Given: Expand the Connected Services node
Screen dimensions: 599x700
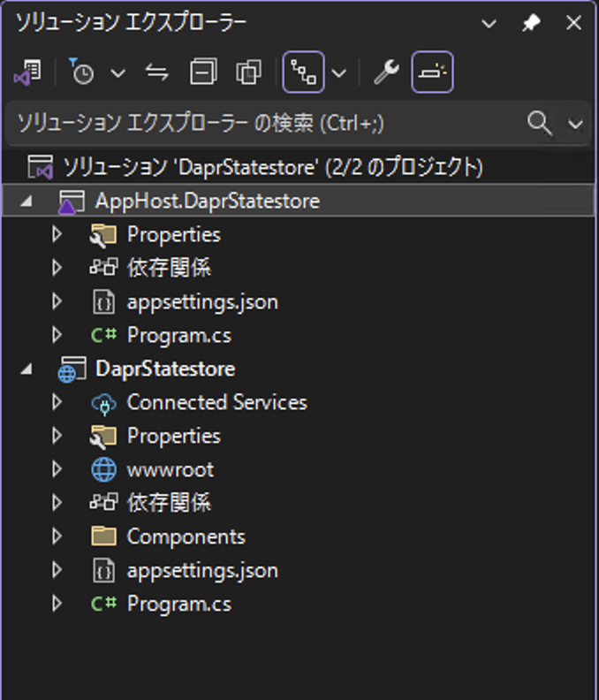Looking at the screenshot, I should (57, 402).
